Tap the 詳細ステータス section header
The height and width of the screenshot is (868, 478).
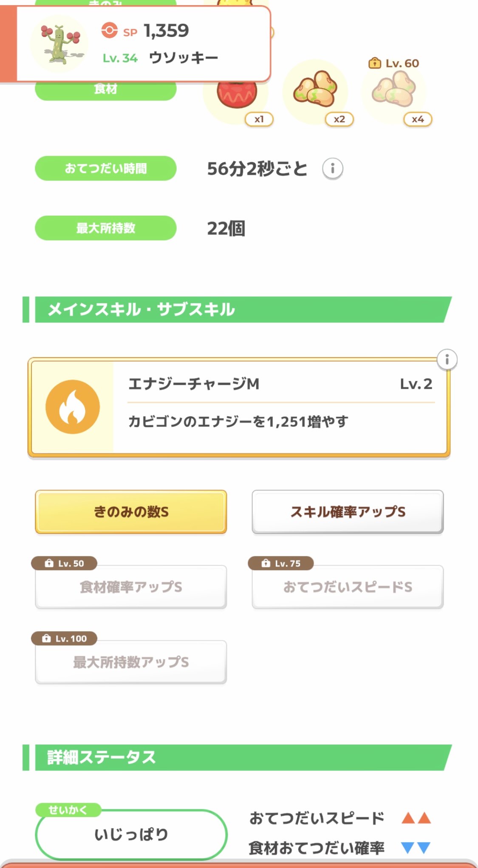(x=238, y=757)
